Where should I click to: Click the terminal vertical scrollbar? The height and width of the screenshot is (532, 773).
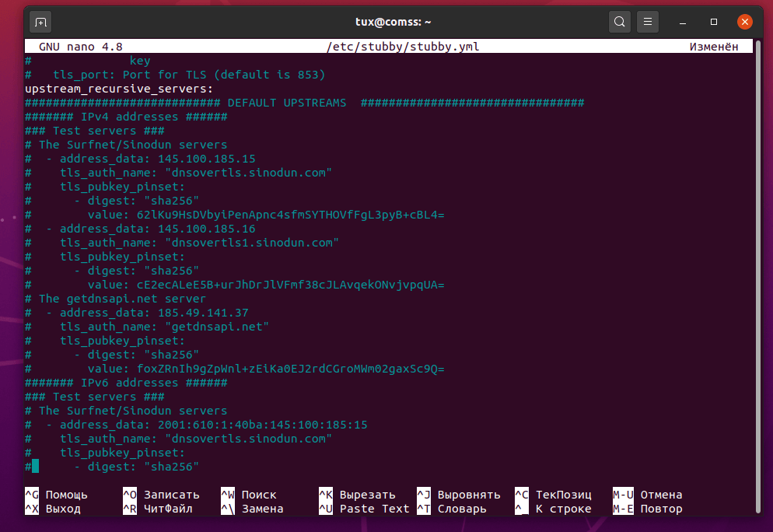(757, 276)
